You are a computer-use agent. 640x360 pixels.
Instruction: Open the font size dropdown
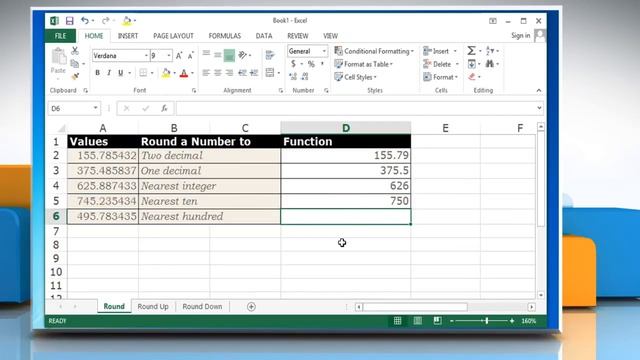tap(169, 56)
